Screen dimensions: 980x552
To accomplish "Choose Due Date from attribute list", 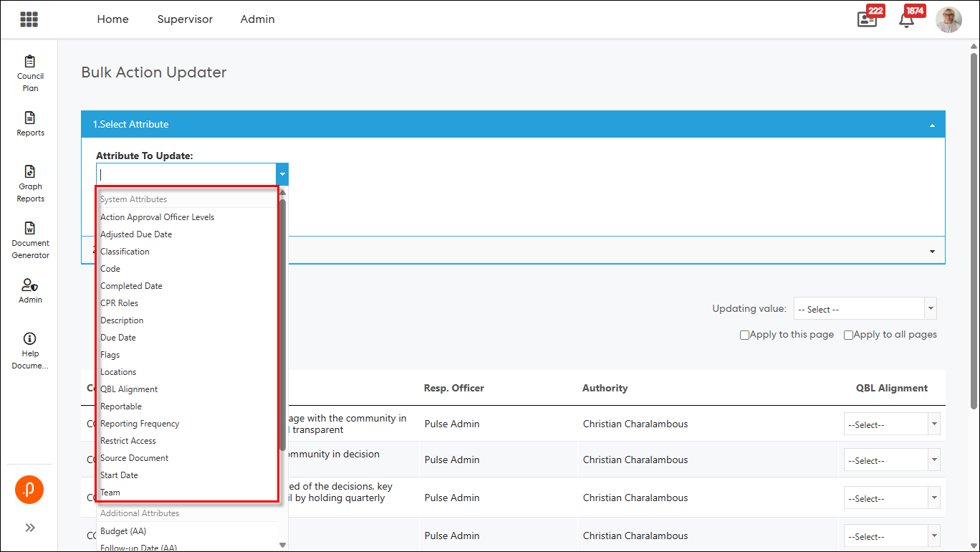I will tap(118, 338).
